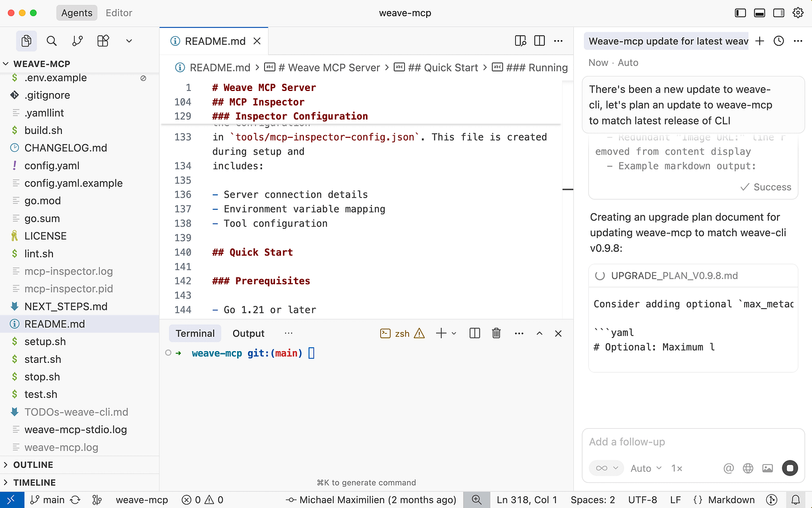
Task: Switch git branch main in status bar
Action: click(47, 500)
